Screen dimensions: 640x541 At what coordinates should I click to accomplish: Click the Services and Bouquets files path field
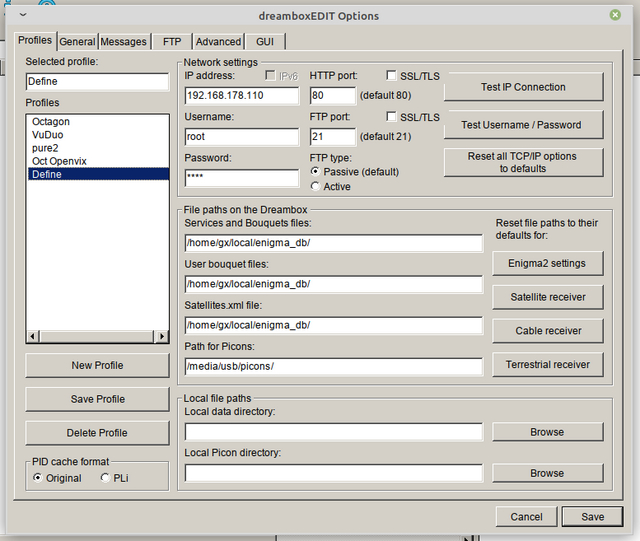(333, 243)
